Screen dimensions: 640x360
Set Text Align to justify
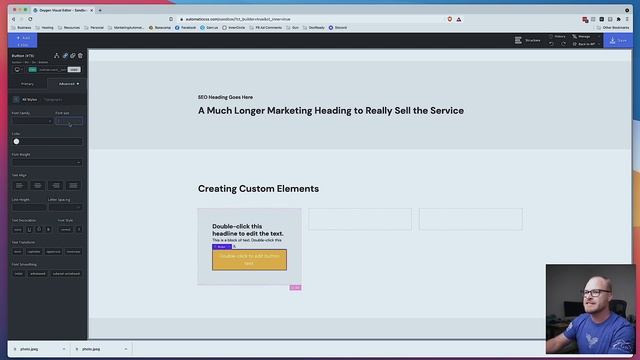[73, 186]
